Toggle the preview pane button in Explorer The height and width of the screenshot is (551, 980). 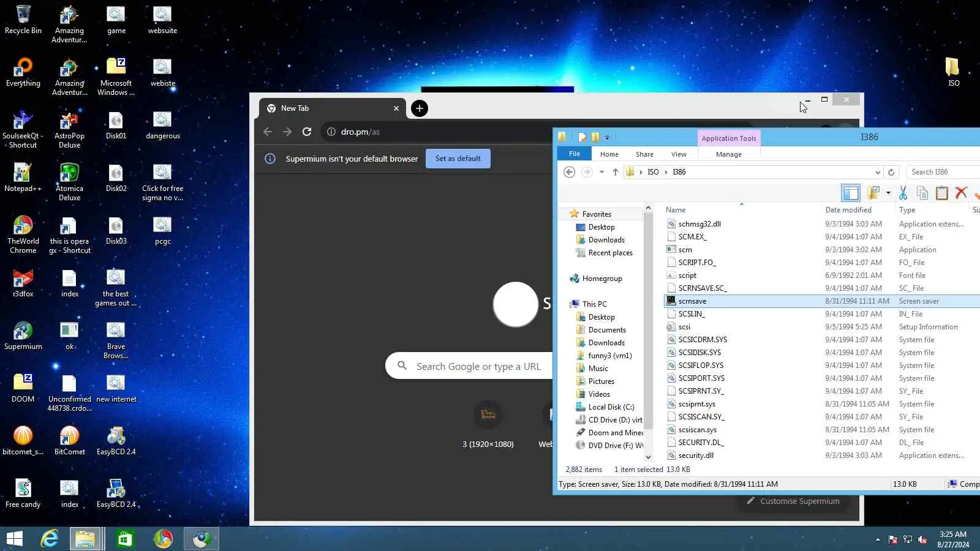pyautogui.click(x=851, y=193)
